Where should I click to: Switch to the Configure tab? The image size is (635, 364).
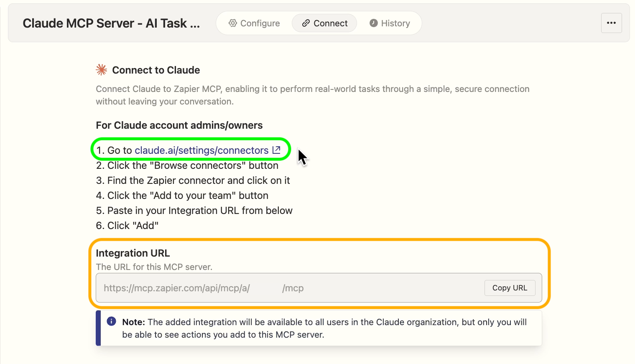pos(254,23)
